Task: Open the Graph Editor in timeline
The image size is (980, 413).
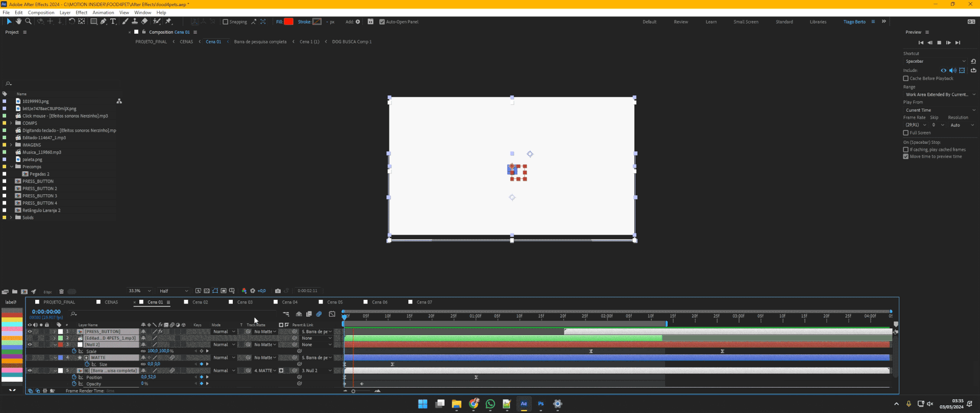Action: 332,314
